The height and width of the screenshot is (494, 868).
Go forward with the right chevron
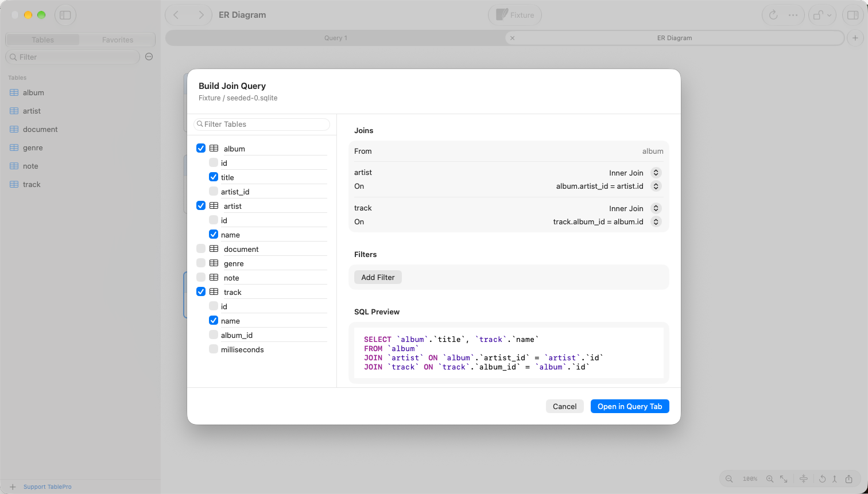click(201, 15)
